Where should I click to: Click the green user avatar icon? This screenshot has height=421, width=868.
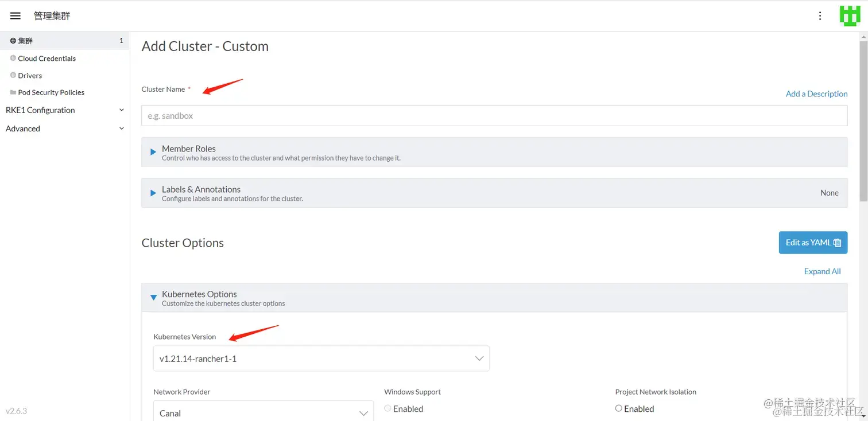pyautogui.click(x=850, y=16)
